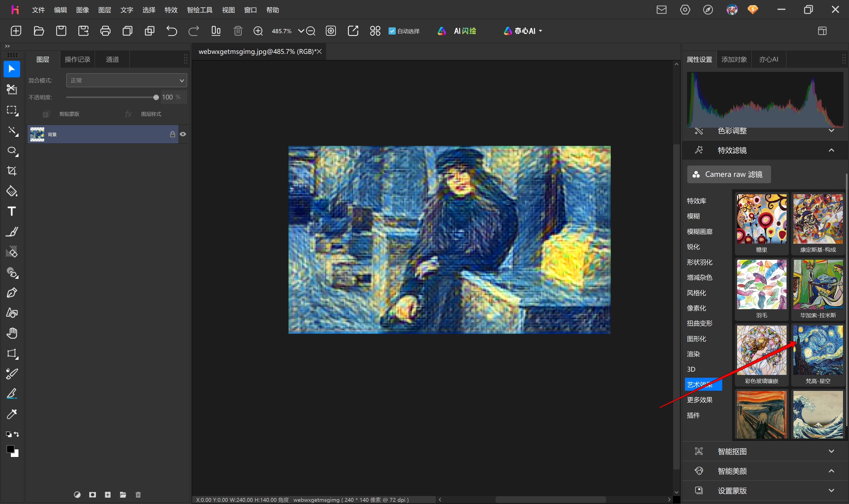Hide the 背景 layer with eye icon
Screen dimensions: 849x504
[x=183, y=134]
